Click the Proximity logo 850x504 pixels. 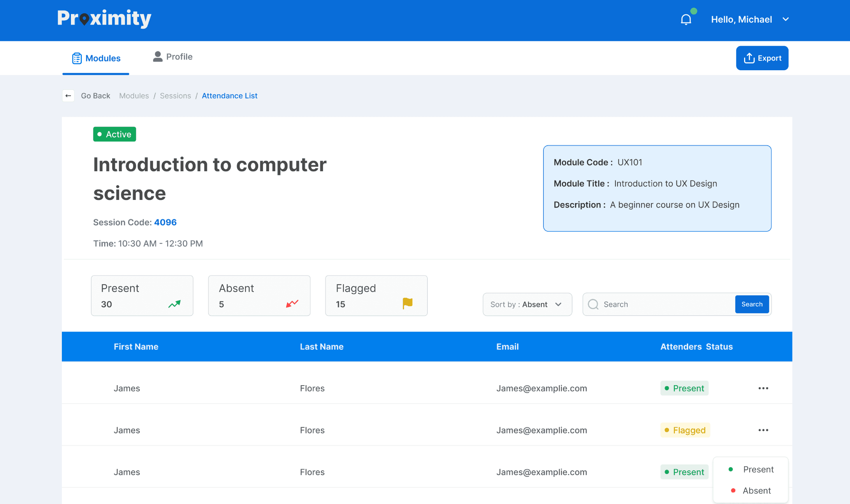(104, 19)
